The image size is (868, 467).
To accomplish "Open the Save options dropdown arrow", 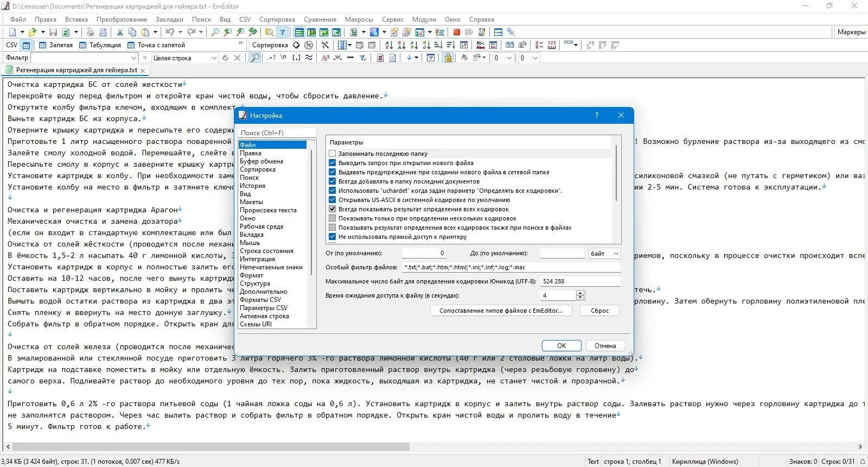I will click(76, 32).
